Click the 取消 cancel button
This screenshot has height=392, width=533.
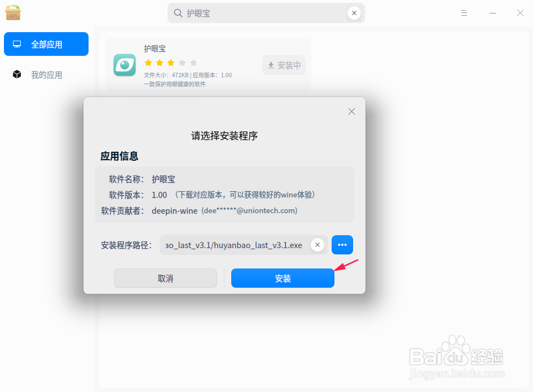165,278
